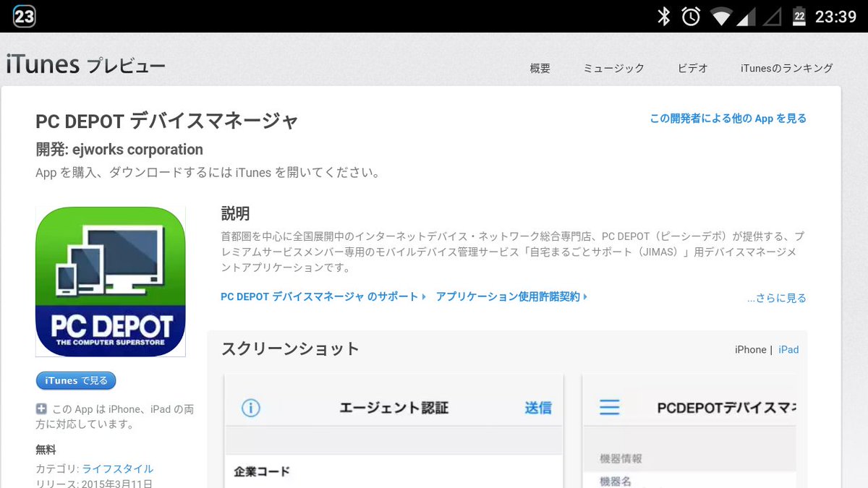This screenshot has width=868, height=488.
Task: Expand description with ...さらに見る
Action: click(777, 298)
